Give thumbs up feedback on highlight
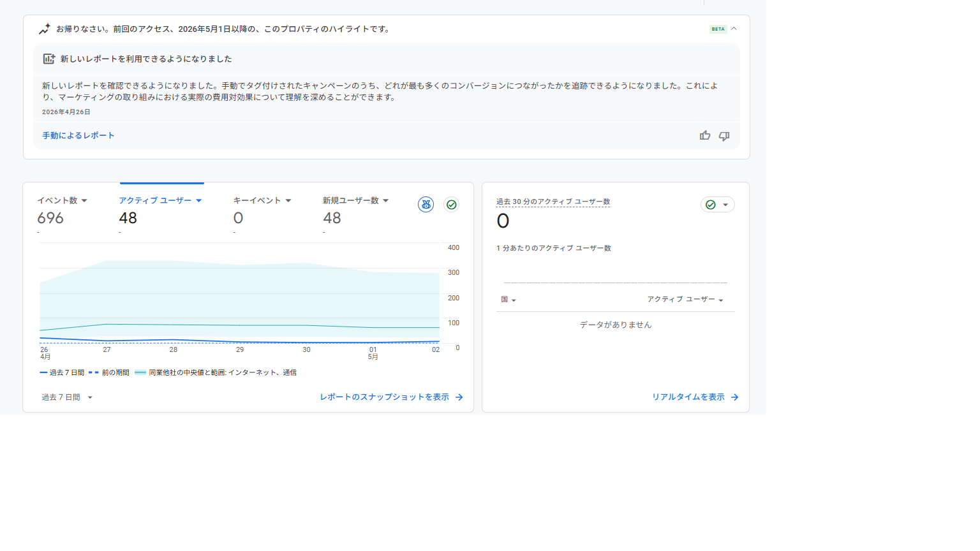Viewport: 980px width, 551px height. click(x=705, y=135)
